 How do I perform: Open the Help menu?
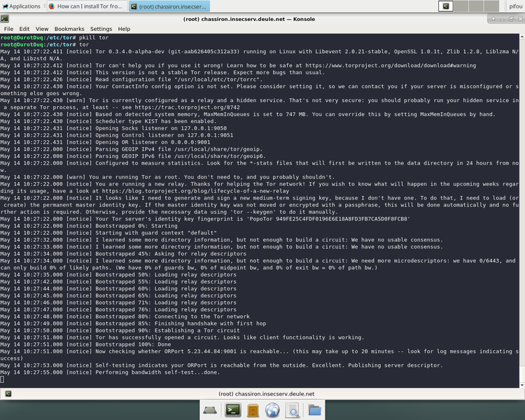click(124, 29)
